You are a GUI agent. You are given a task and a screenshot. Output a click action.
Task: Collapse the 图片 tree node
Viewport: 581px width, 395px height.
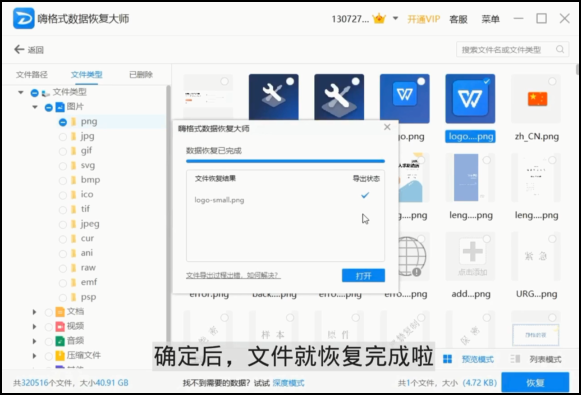coord(35,107)
